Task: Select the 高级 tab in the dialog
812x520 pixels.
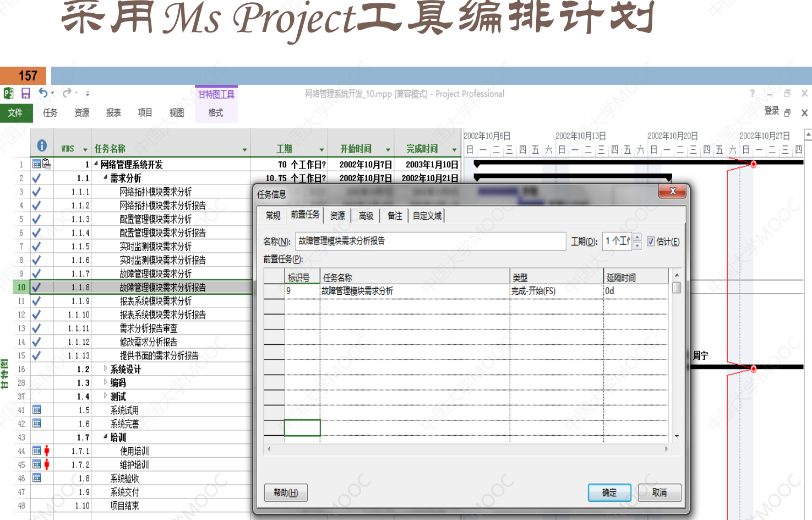Action: pyautogui.click(x=366, y=215)
